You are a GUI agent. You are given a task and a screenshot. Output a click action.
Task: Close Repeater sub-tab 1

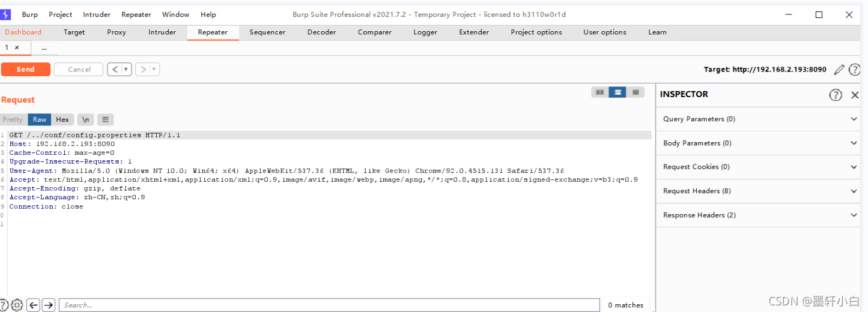click(x=17, y=47)
